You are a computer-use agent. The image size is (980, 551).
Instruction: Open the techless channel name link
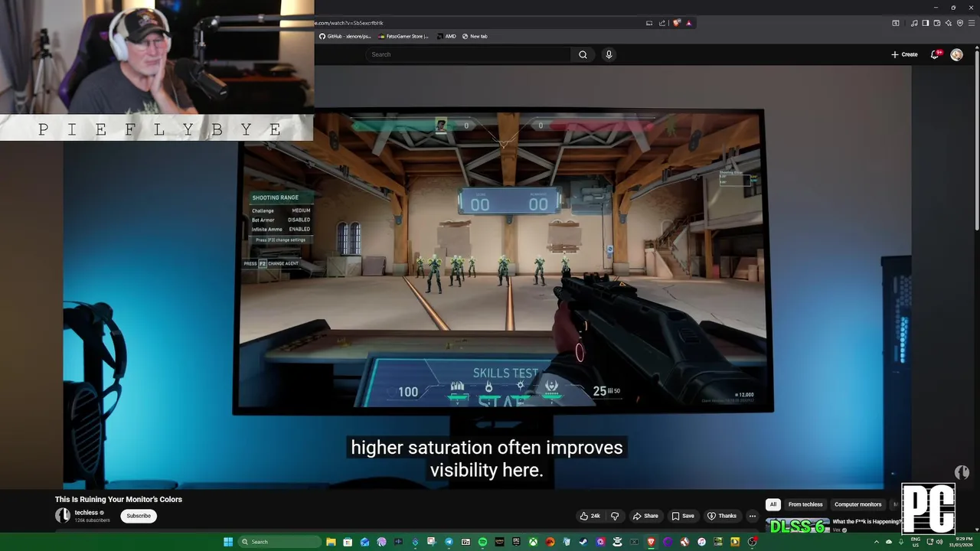(x=86, y=513)
